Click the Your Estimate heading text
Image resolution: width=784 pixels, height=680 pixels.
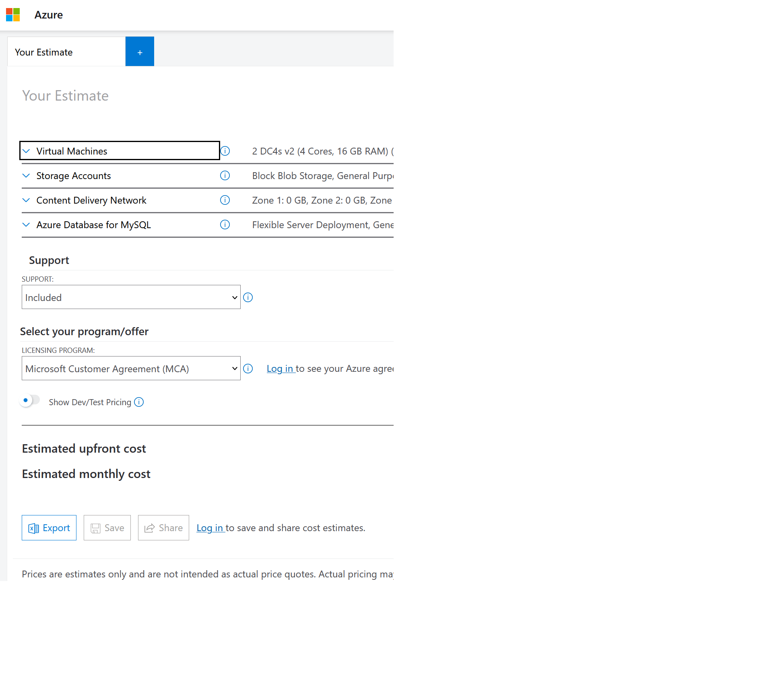(65, 96)
